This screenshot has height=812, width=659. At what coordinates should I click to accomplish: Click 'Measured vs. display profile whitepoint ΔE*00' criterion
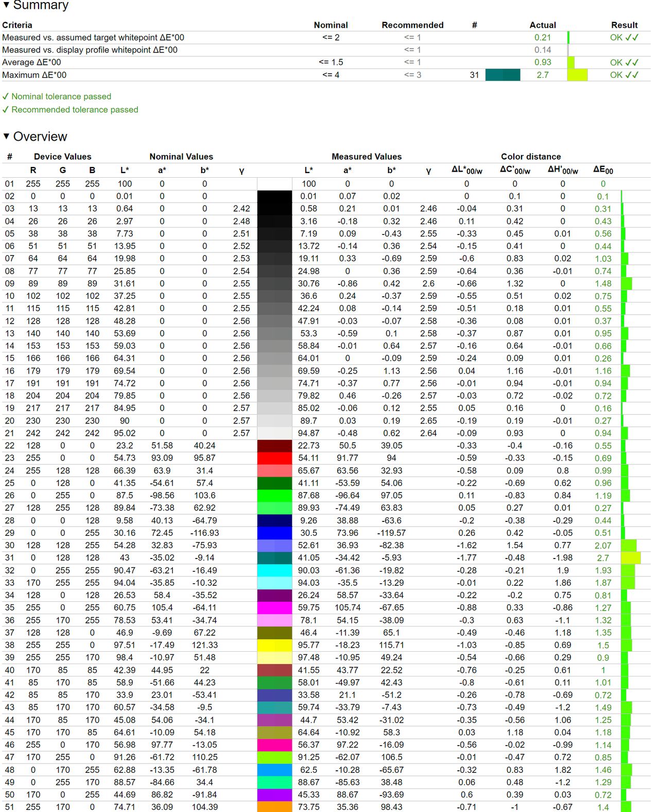(90, 50)
